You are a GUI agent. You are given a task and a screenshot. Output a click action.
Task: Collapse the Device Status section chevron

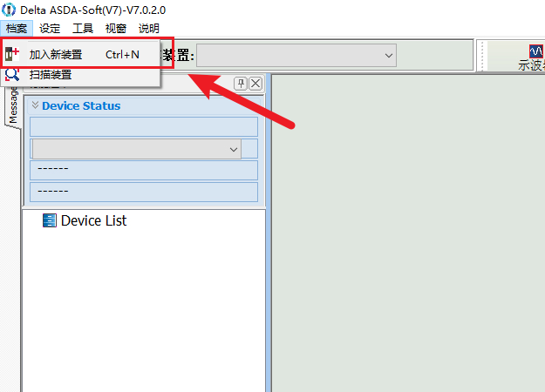click(35, 105)
